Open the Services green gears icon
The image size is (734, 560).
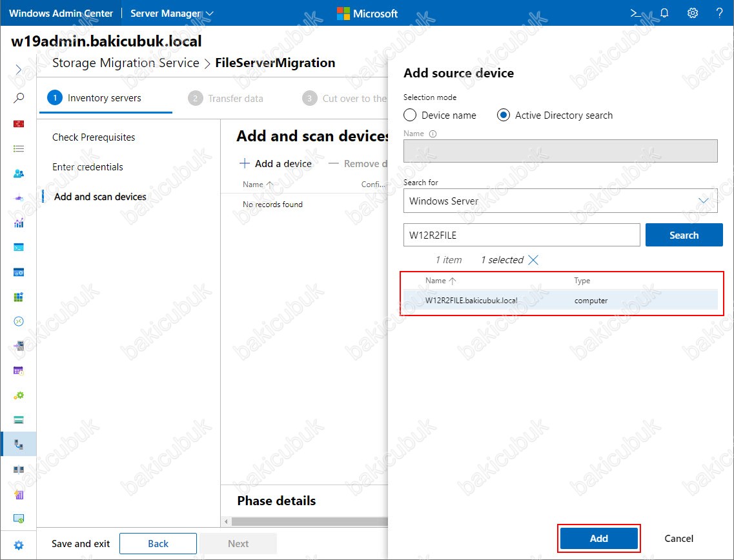coord(19,395)
